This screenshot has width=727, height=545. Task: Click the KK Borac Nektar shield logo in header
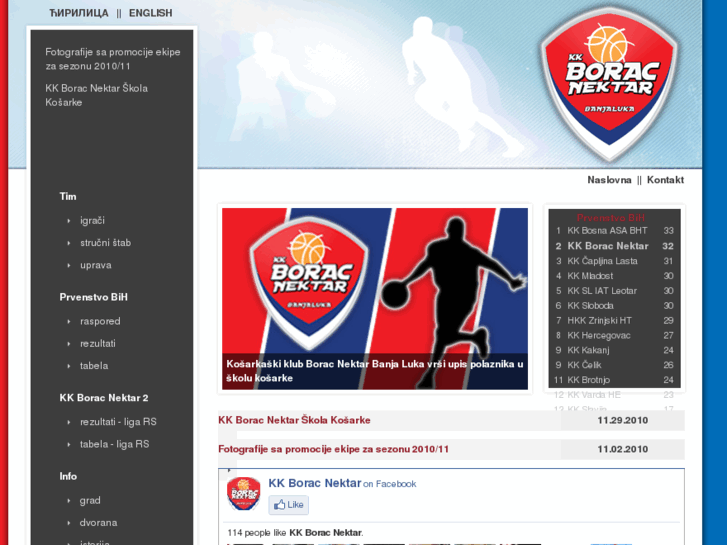[x=609, y=85]
